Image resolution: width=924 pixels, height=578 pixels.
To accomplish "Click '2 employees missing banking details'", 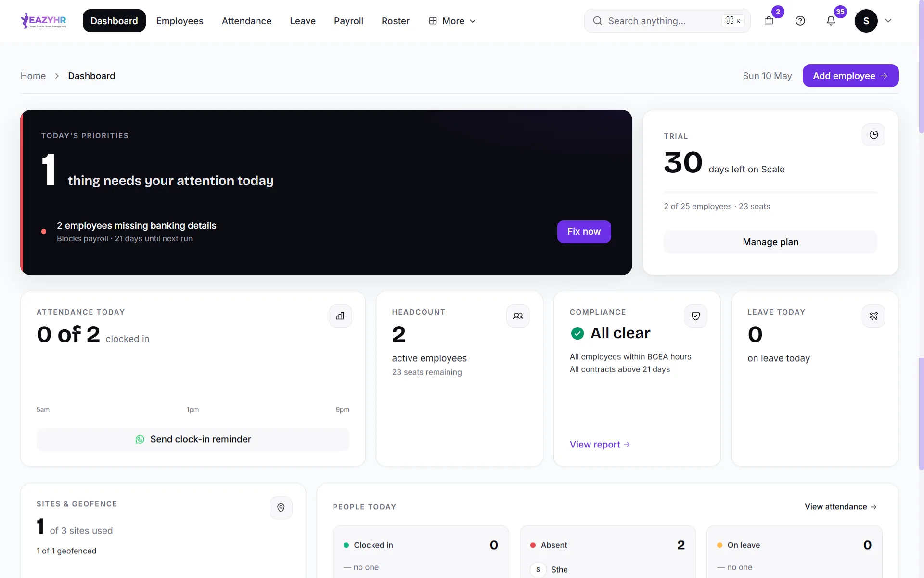I will (136, 225).
